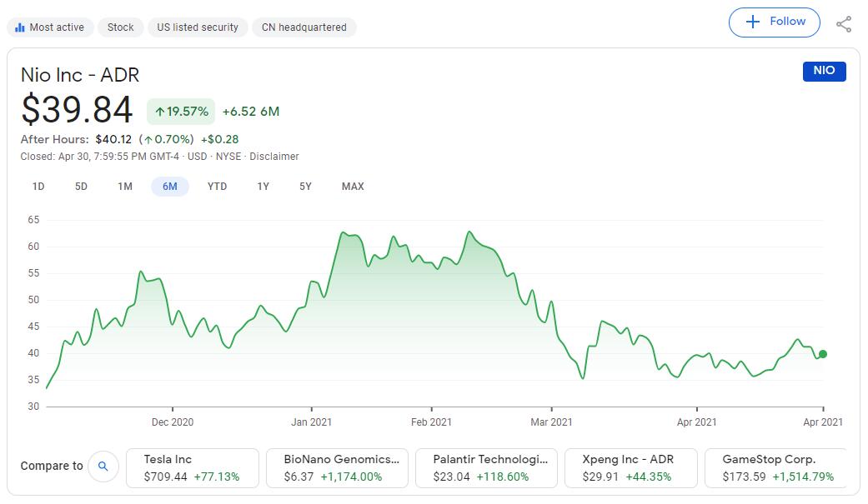This screenshot has width=868, height=504.
Task: Open the GameStop Corp comparison card
Action: point(780,467)
